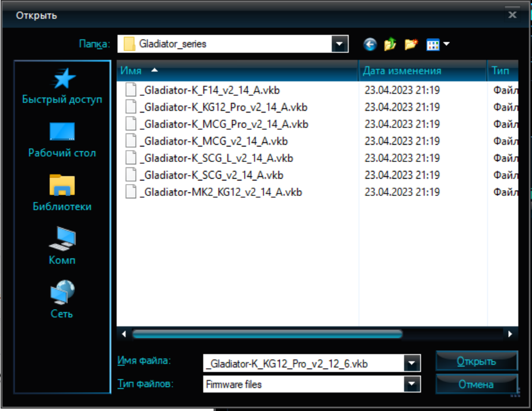
Task: Sort by Дата изменения column header
Action: [x=423, y=71]
